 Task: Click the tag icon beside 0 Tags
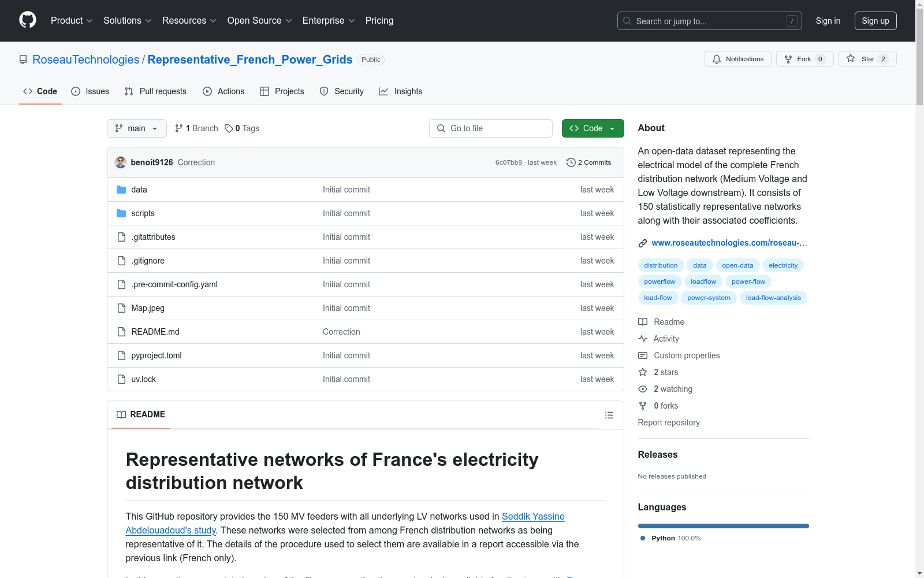coord(229,128)
